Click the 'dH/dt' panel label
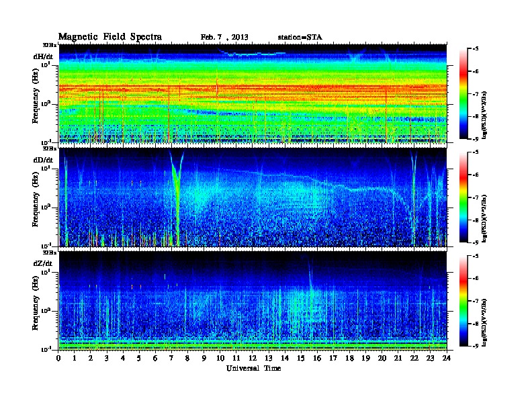532x411 pixels. pyautogui.click(x=43, y=56)
